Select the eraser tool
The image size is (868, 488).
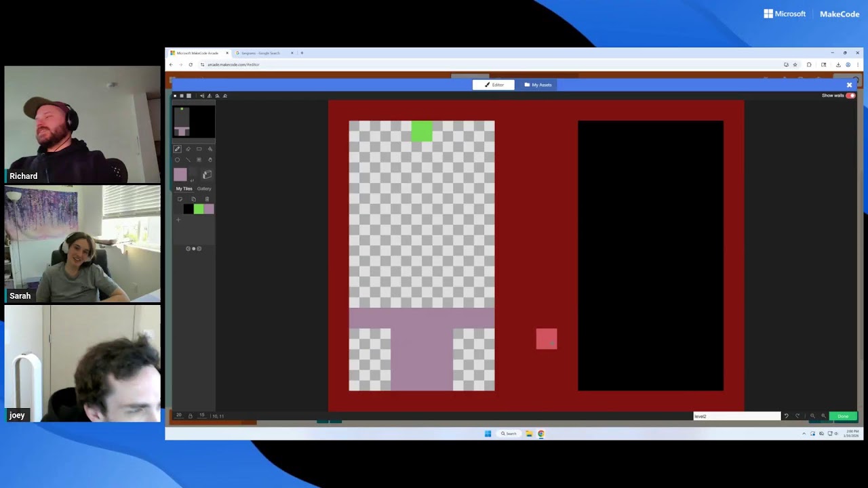tap(188, 149)
